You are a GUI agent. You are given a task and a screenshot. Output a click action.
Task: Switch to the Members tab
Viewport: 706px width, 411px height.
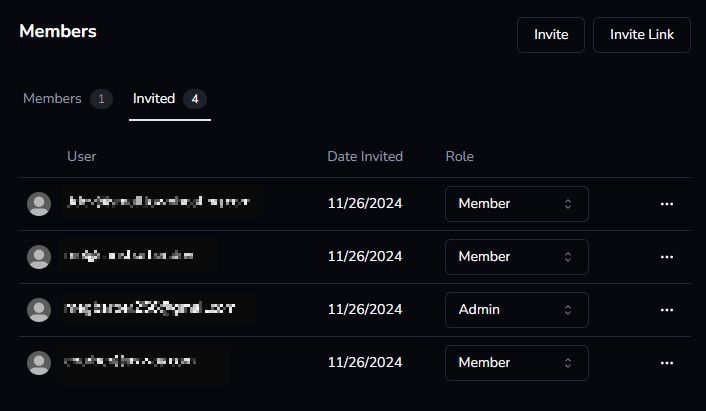pos(68,99)
